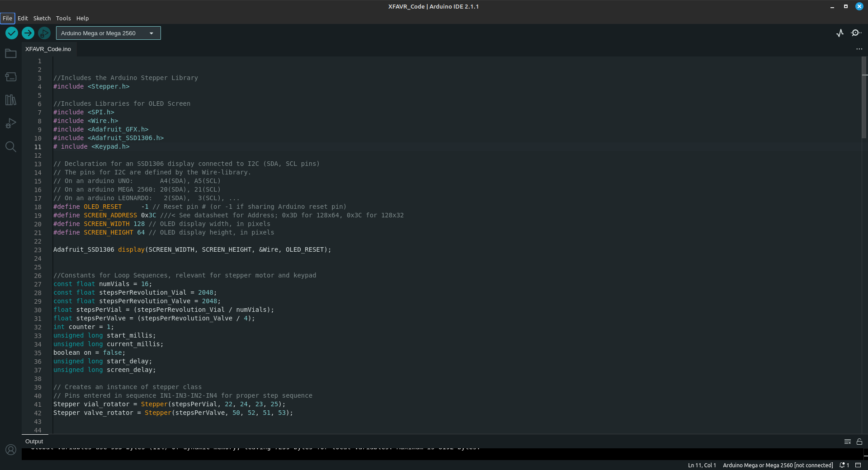This screenshot has height=470, width=868.
Task: Open the Boards Manager sidebar icon
Action: [x=11, y=77]
